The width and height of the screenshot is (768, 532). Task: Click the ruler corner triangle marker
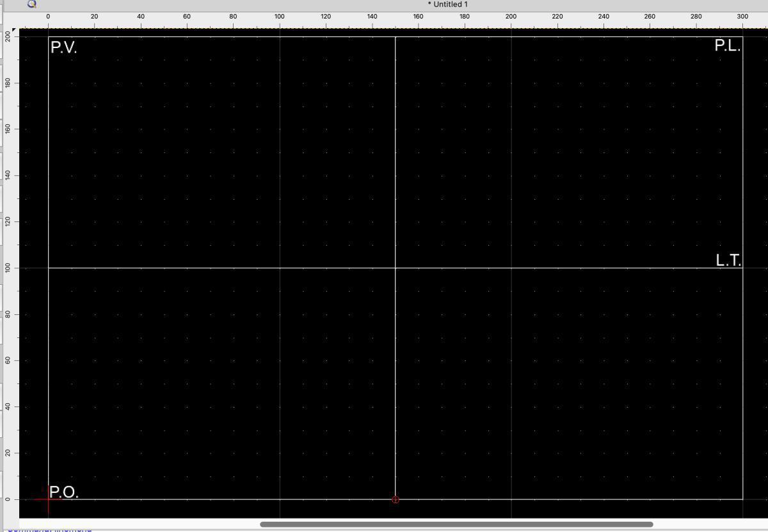(x=15, y=31)
